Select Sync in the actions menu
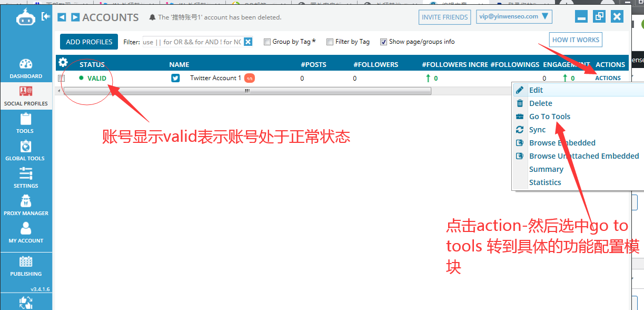 coord(537,130)
